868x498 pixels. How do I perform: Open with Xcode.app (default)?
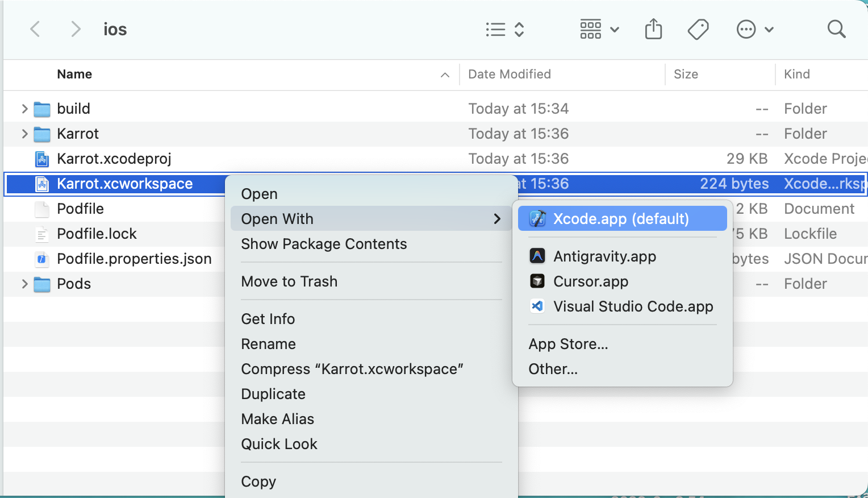click(x=622, y=219)
